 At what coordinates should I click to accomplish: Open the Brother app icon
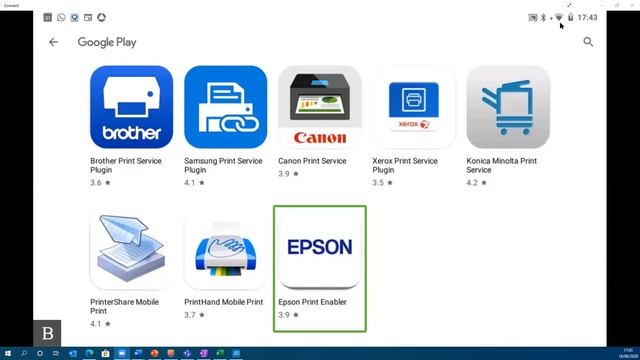pos(131,107)
